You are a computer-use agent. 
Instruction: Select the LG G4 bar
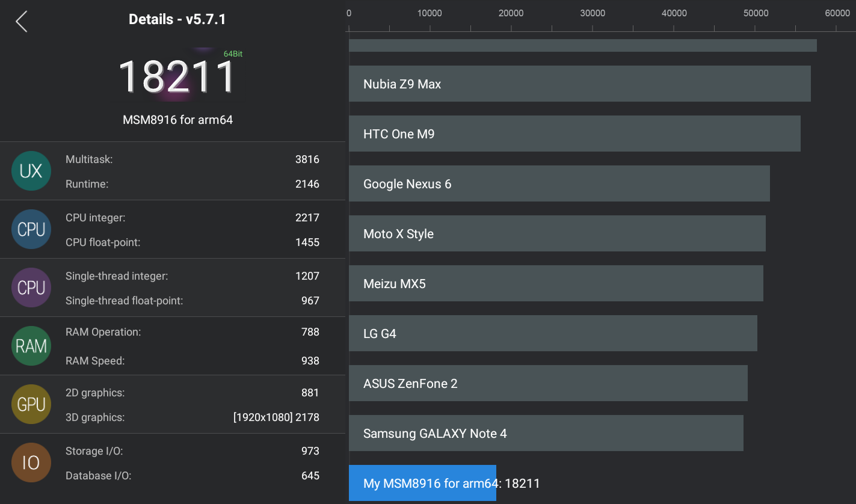click(553, 333)
